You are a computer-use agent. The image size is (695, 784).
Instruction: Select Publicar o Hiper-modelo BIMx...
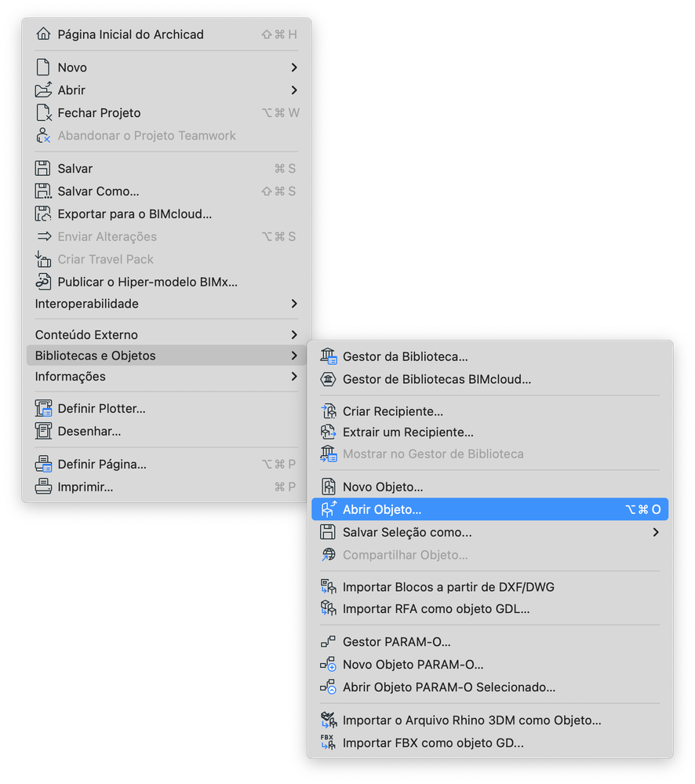click(x=166, y=282)
